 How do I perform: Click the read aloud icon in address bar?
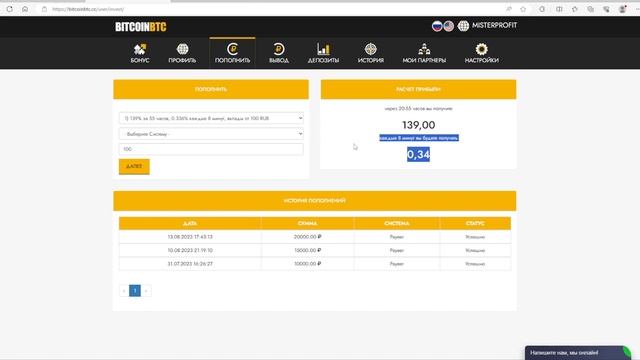(x=509, y=9)
